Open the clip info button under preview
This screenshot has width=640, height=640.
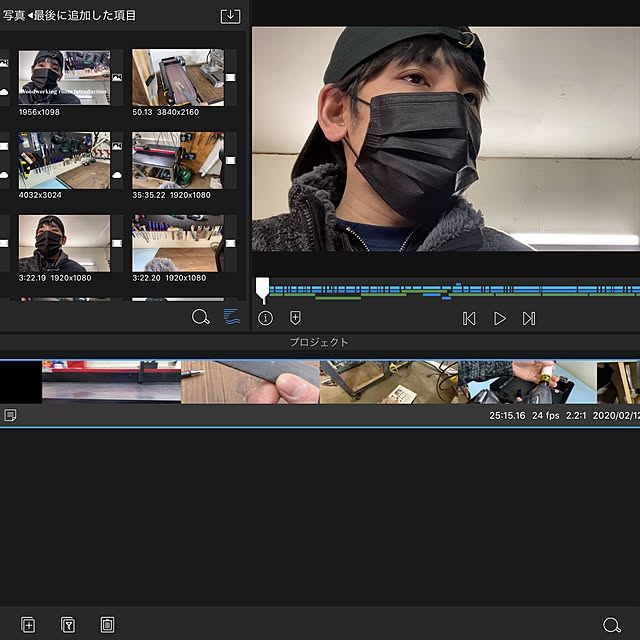tap(265, 318)
